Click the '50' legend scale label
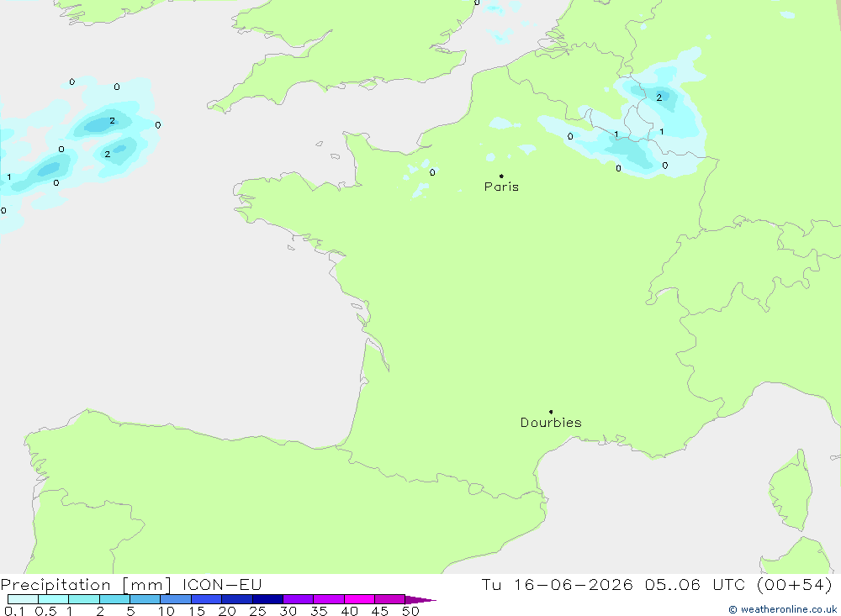841x616 pixels. coord(410,611)
